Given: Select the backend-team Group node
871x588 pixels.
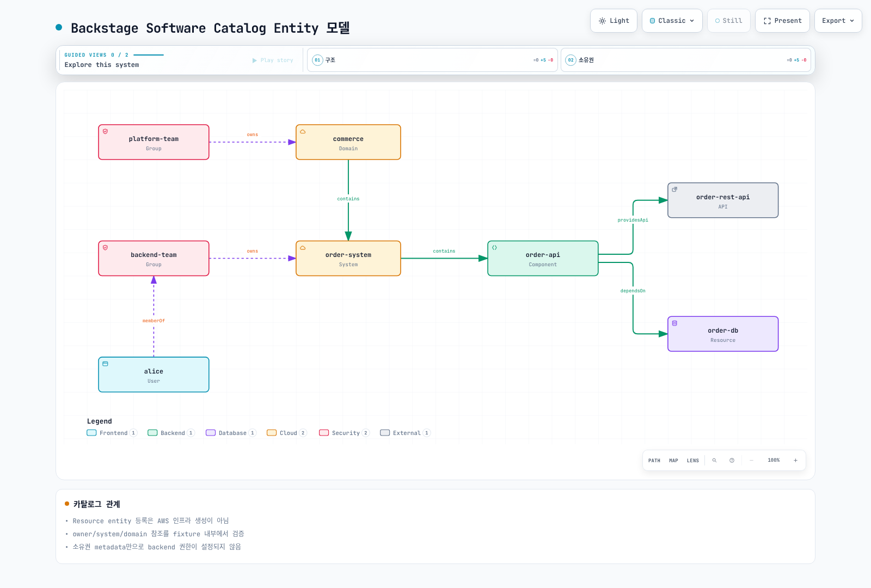Looking at the screenshot, I should tap(154, 259).
